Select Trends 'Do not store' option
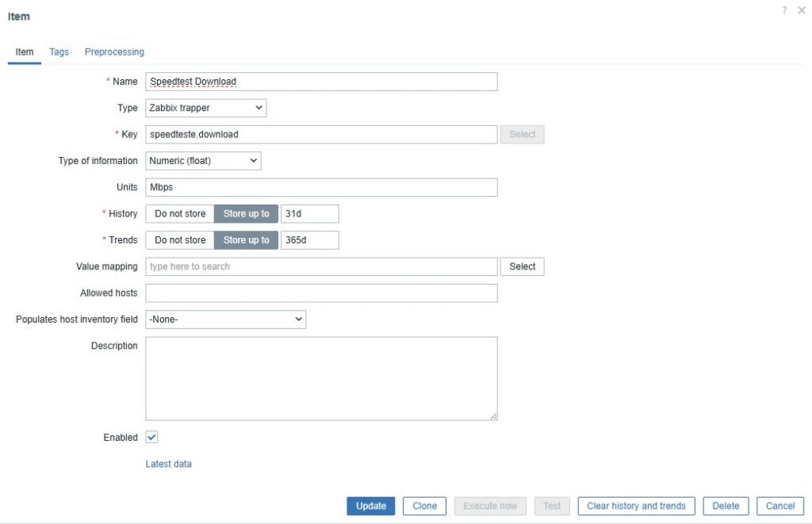Image resolution: width=812 pixels, height=524 pixels. [x=180, y=240]
